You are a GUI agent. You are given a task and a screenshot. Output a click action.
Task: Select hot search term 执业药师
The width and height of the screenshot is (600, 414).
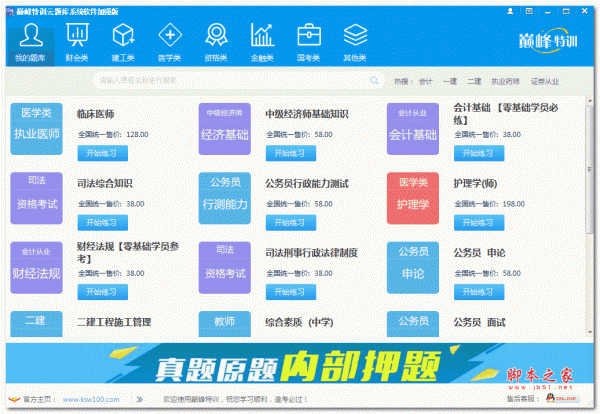pyautogui.click(x=505, y=81)
